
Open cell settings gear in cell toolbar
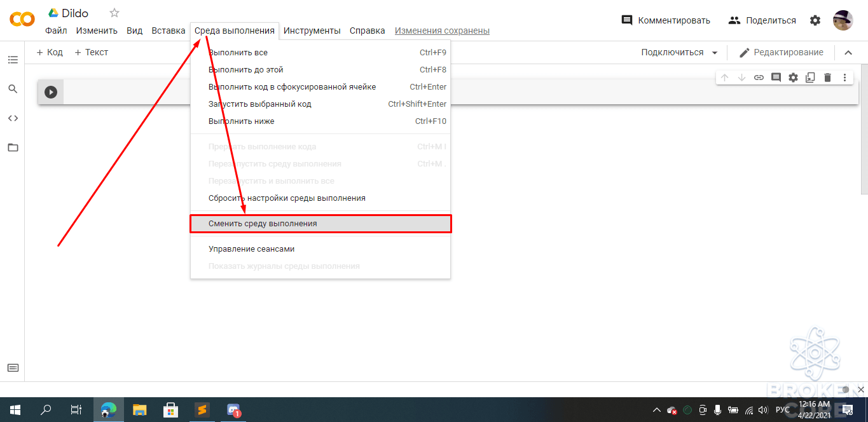pyautogui.click(x=793, y=78)
